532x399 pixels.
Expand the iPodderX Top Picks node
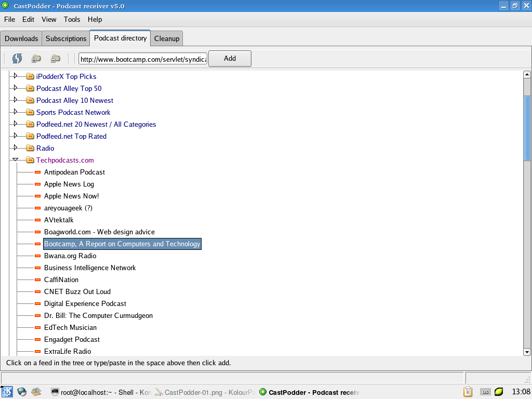coord(15,76)
